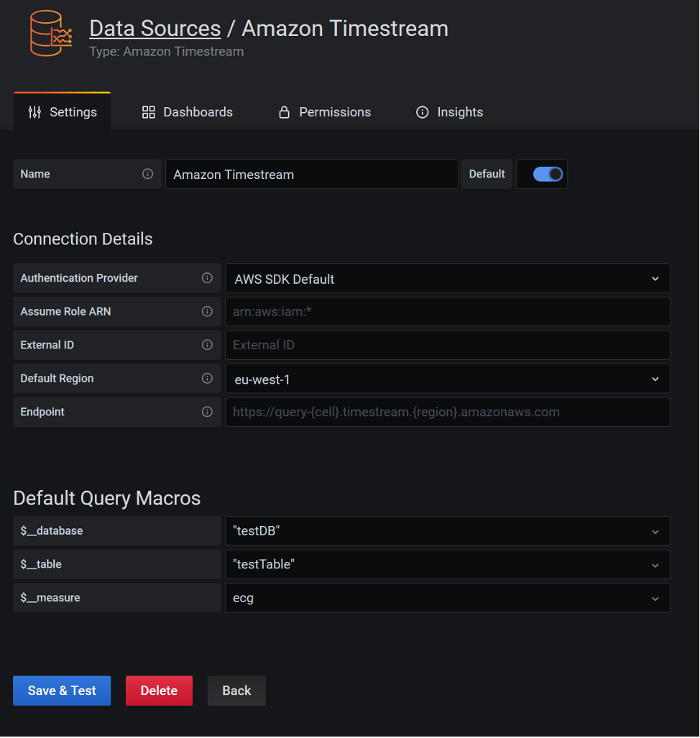The width and height of the screenshot is (700, 738).
Task: Click the Endpoint label
Action: [x=42, y=412]
